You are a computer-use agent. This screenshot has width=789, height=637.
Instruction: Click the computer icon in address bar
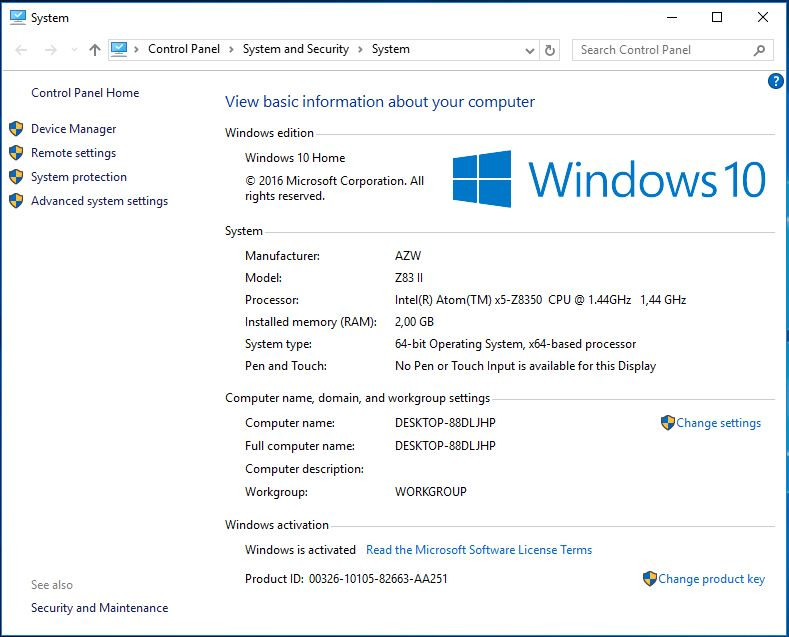120,49
